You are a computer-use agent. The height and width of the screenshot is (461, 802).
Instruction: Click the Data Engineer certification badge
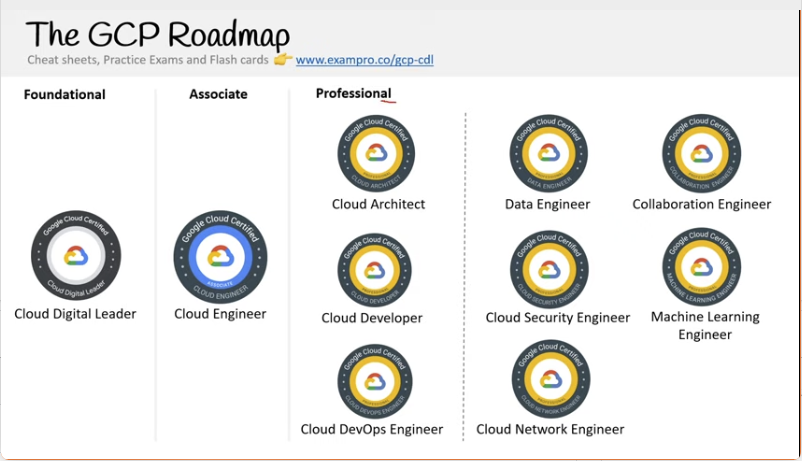(548, 153)
